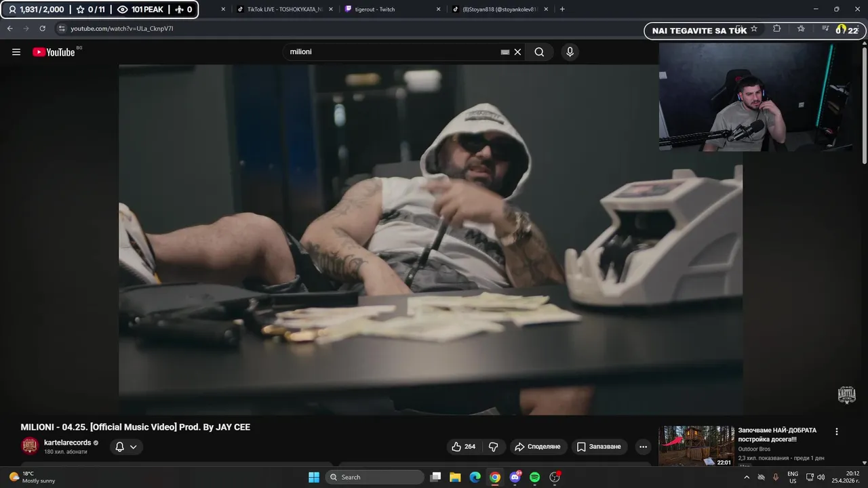Screen dimensions: 868x488
Task: Click the '264' like count
Action: pyautogui.click(x=470, y=447)
